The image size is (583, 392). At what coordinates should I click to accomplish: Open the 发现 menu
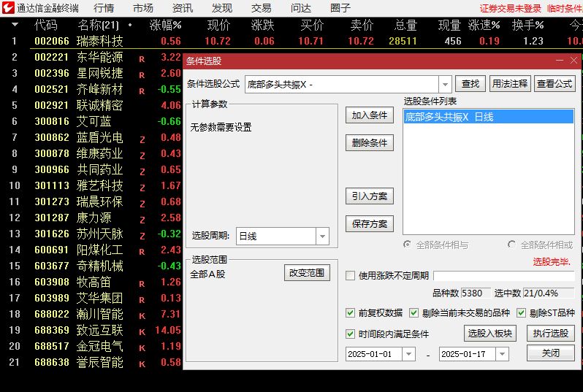point(222,8)
